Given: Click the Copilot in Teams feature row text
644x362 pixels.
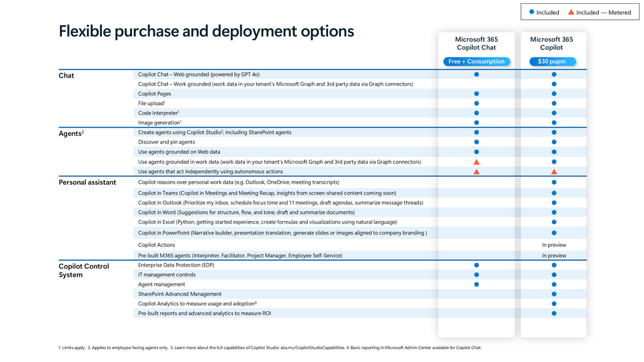Looking at the screenshot, I should [267, 193].
